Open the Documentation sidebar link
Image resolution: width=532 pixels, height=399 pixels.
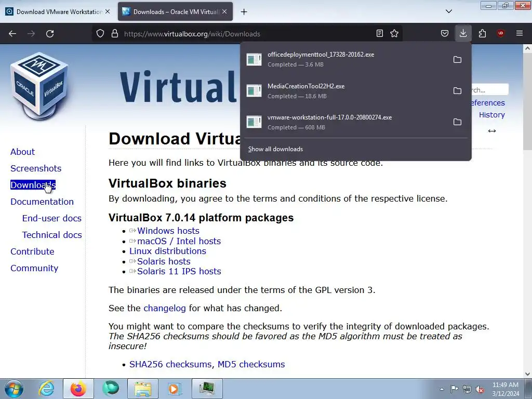(42, 202)
